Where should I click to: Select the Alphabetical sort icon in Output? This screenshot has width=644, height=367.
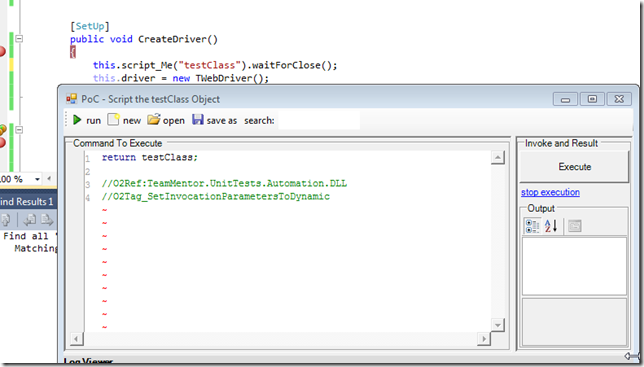click(x=551, y=226)
